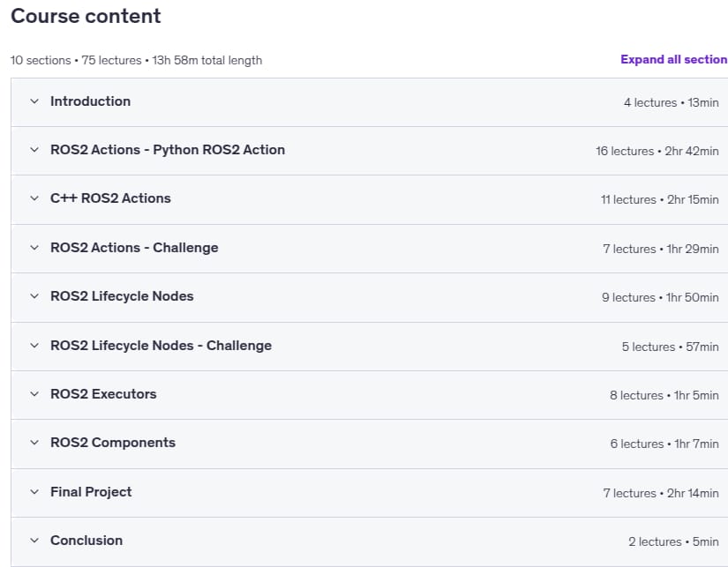Click '7 lectures • 2hr 14min' duration text
This screenshot has height=567, width=728.
tap(661, 493)
